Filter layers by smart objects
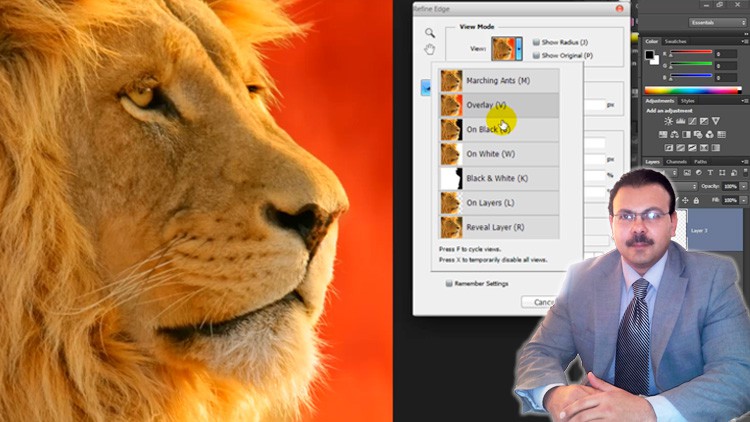 (734, 172)
